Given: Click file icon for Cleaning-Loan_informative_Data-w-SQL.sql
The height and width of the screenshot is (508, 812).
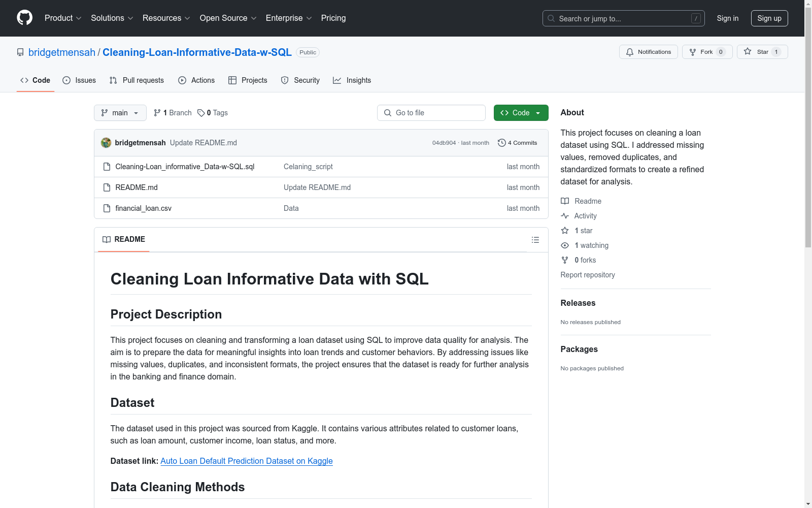Looking at the screenshot, I should (x=107, y=167).
